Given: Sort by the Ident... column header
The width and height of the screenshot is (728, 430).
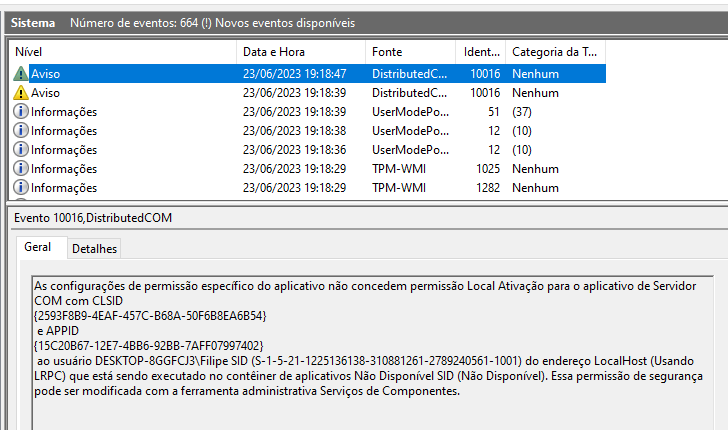Looking at the screenshot, I should 481,52.
